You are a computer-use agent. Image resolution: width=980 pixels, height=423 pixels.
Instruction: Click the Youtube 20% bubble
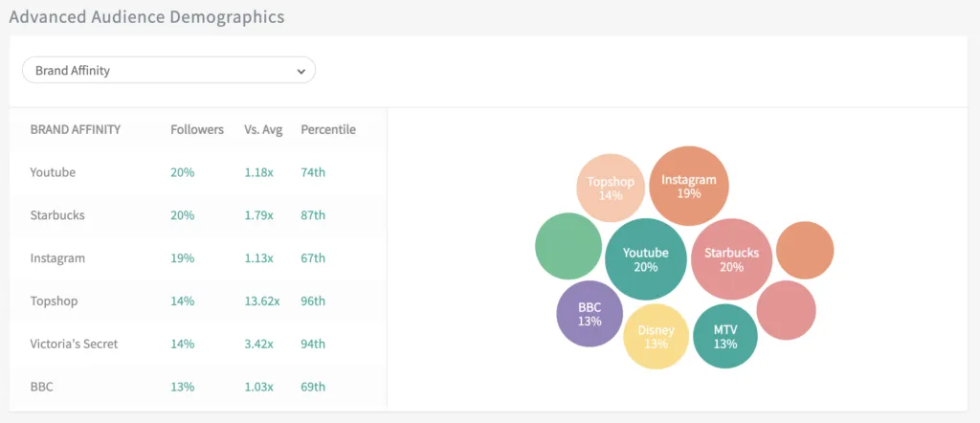tap(646, 259)
